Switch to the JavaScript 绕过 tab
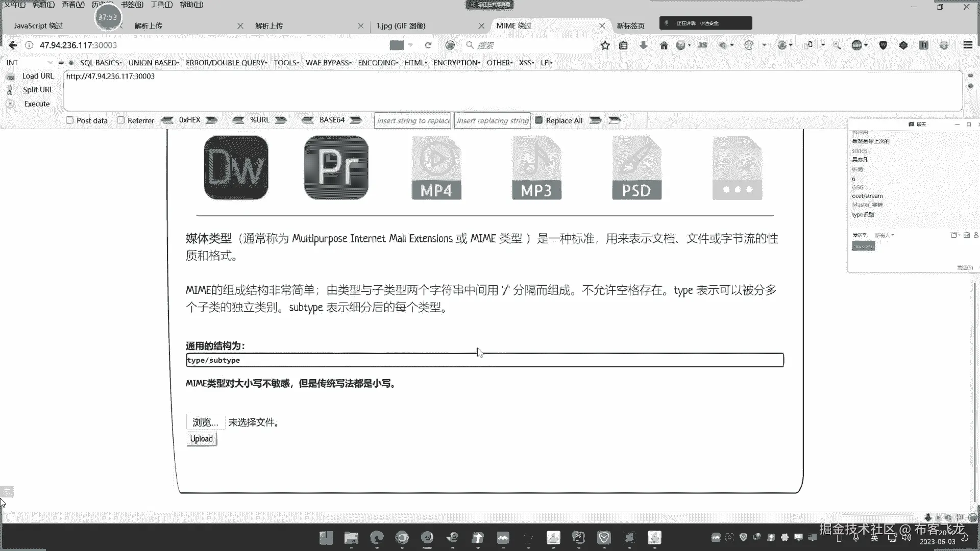 tap(39, 26)
